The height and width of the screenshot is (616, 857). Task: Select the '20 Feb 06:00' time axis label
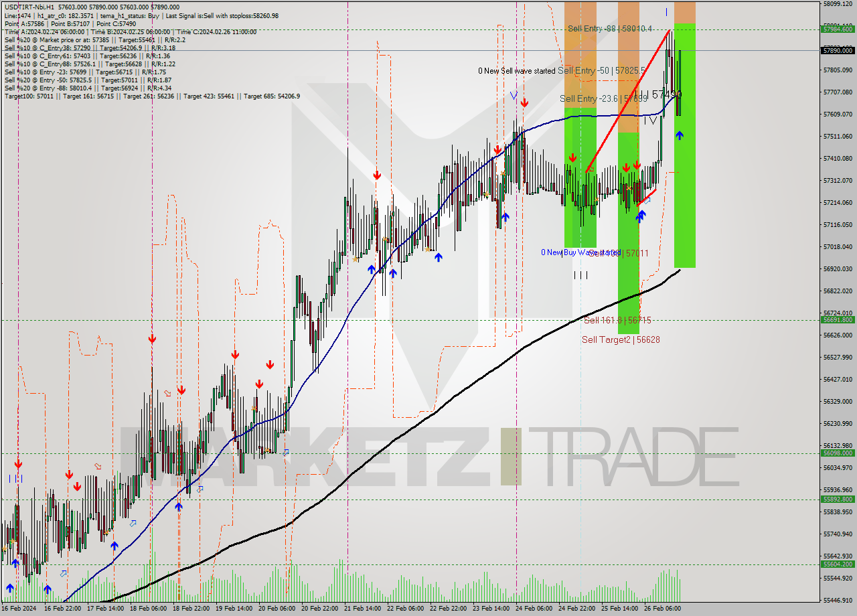pyautogui.click(x=277, y=609)
